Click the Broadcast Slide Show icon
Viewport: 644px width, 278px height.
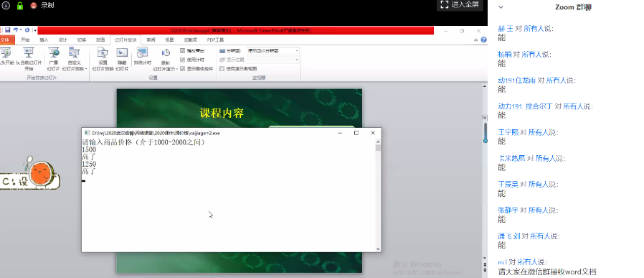point(54,52)
